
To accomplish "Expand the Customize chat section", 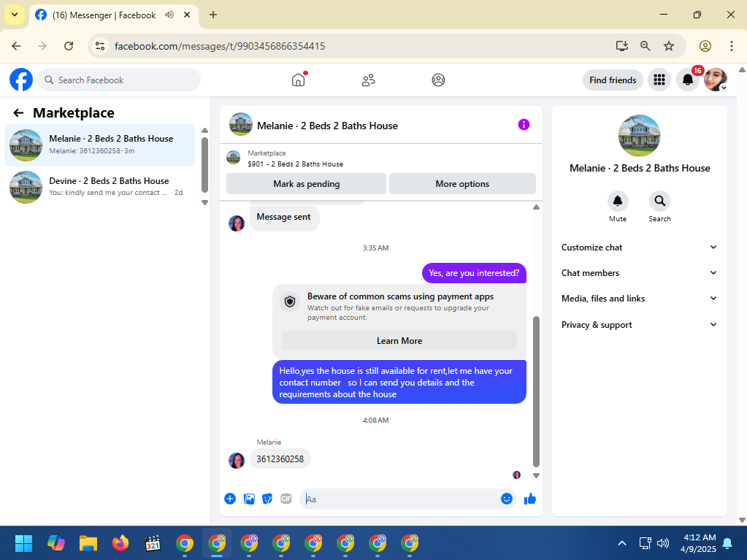I will point(639,247).
